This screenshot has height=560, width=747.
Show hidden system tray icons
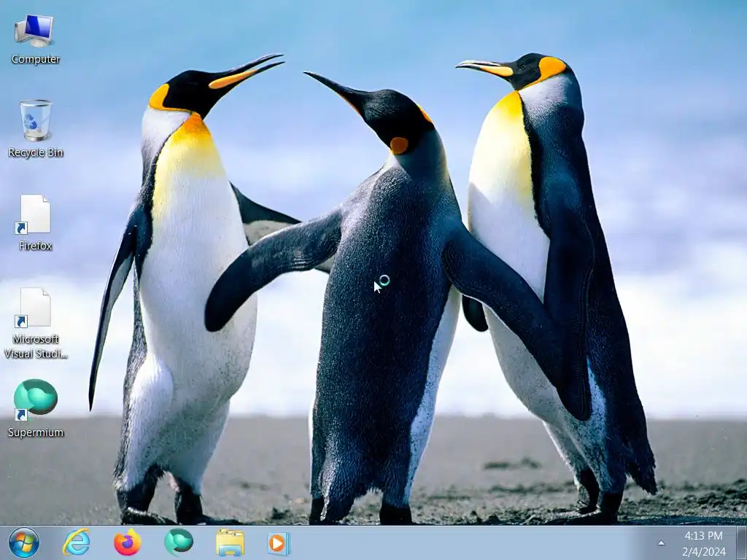click(661, 543)
